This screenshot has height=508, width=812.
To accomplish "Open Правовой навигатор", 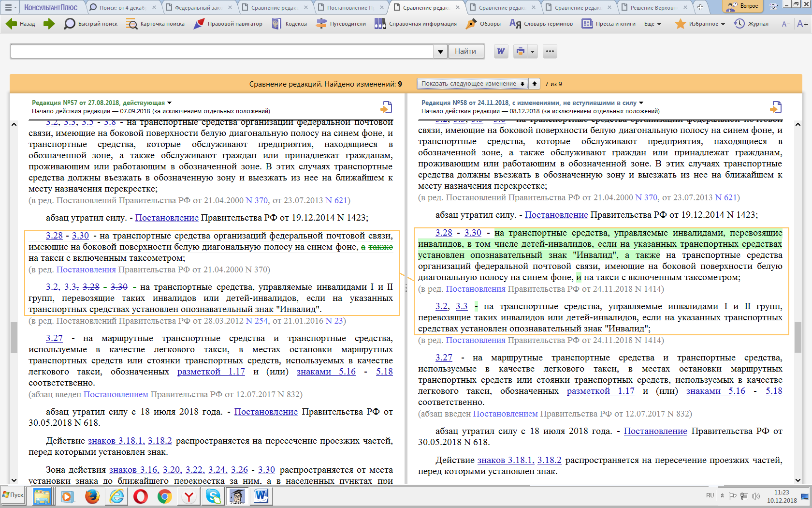I will 228,24.
